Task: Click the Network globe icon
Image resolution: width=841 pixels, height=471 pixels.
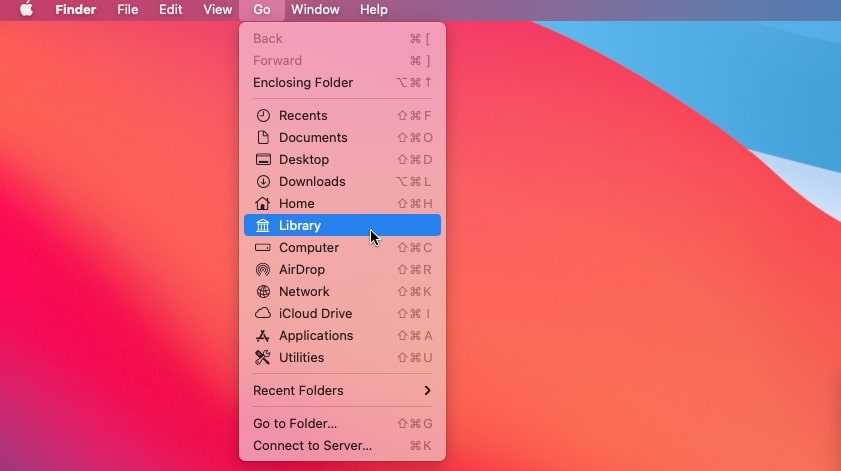Action: tap(263, 291)
